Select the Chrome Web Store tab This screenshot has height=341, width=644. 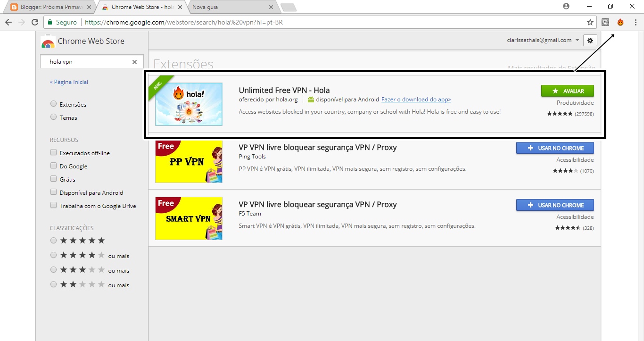141,7
